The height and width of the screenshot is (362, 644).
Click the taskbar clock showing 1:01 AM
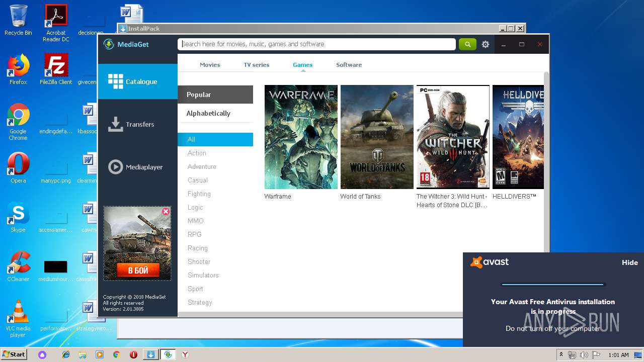(x=618, y=355)
